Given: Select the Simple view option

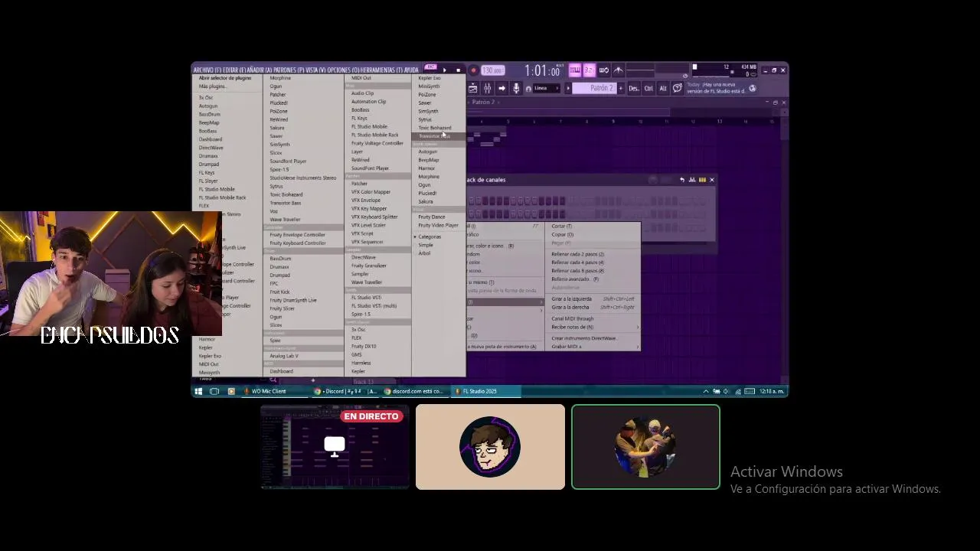Looking at the screenshot, I should point(426,245).
